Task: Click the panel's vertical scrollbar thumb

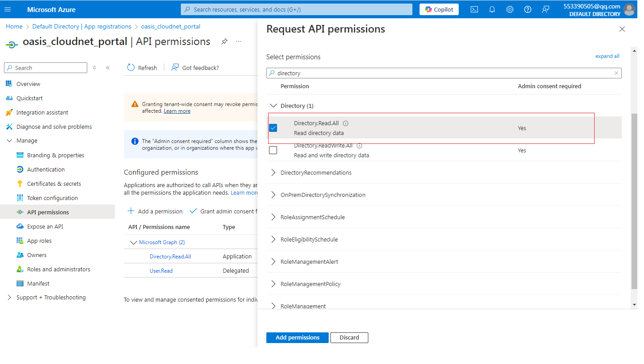Action: click(634, 200)
